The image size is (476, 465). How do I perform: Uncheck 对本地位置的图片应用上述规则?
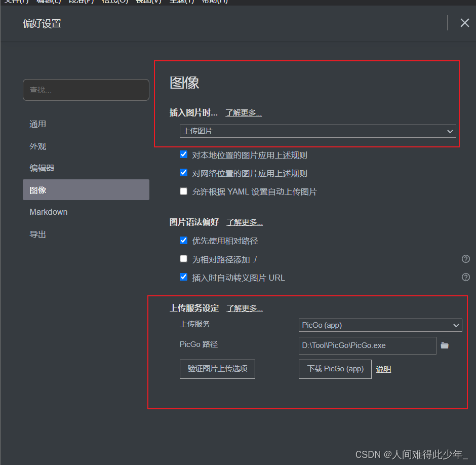184,155
